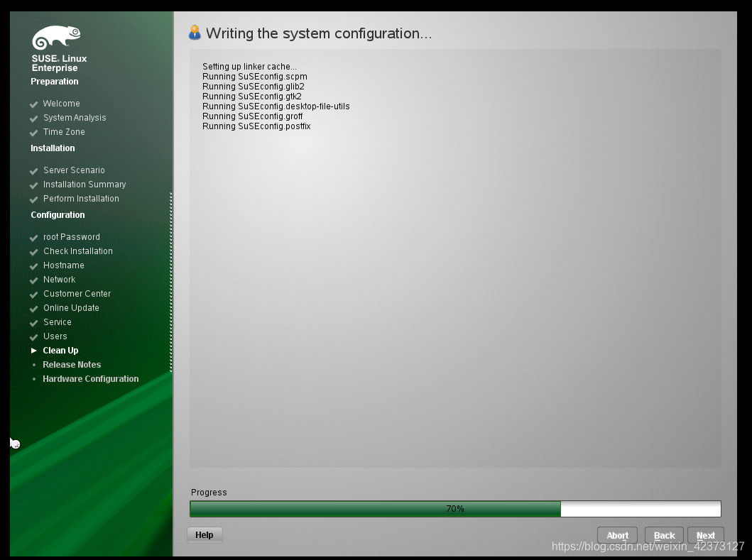Click the checkmark next to Server Scenario
This screenshot has width=752, height=560.
pos(33,171)
